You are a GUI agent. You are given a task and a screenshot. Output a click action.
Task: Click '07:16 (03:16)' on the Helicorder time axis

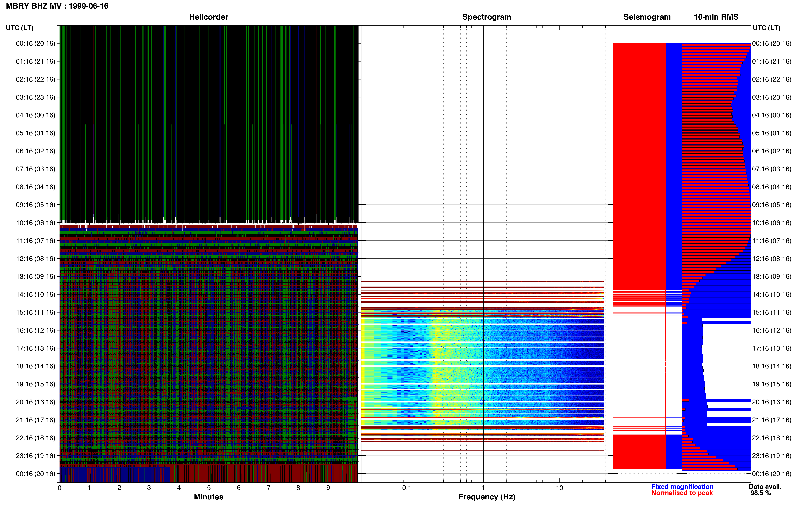(x=36, y=169)
